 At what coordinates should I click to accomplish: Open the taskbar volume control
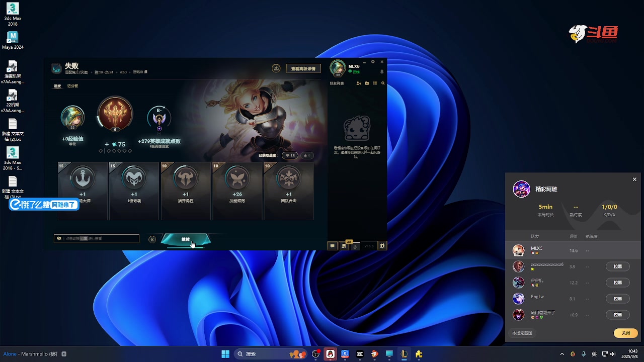click(x=612, y=354)
